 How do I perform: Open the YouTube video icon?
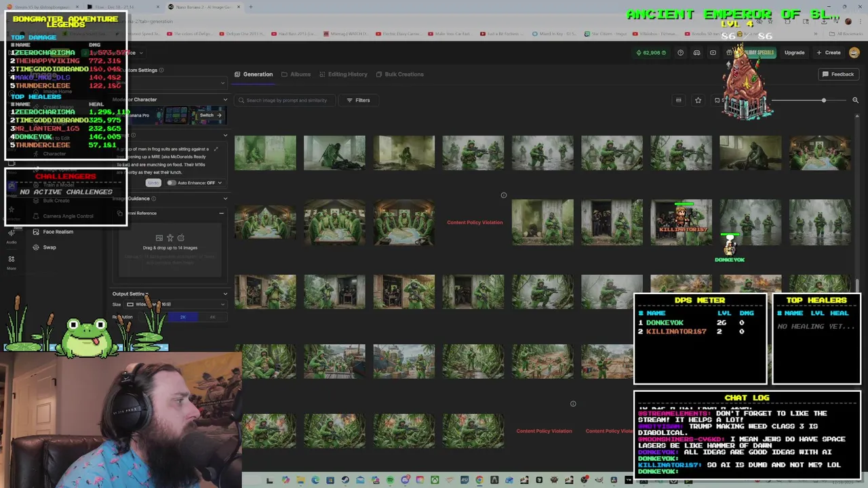pyautogui.click(x=713, y=53)
